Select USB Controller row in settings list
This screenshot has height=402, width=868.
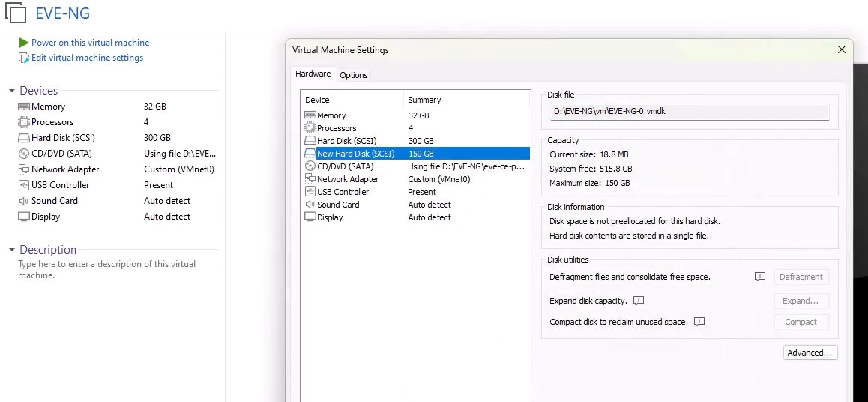(x=415, y=192)
